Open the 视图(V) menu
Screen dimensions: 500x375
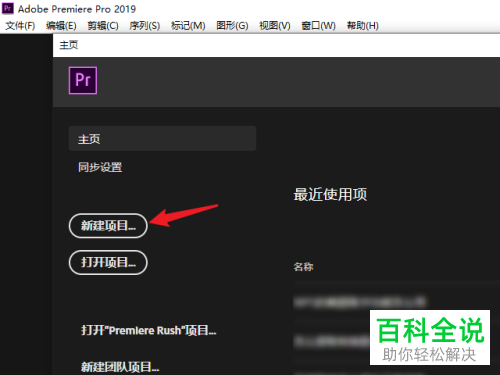coord(275,26)
